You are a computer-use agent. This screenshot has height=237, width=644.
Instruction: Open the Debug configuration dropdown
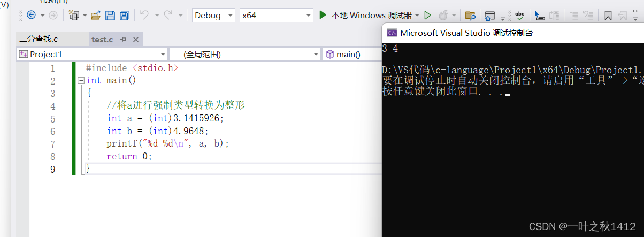[x=231, y=16]
